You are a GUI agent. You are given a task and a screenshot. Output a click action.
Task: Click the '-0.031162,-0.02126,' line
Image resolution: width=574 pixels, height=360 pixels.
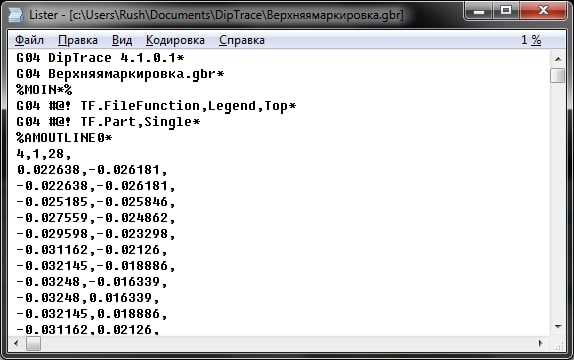coord(92,250)
